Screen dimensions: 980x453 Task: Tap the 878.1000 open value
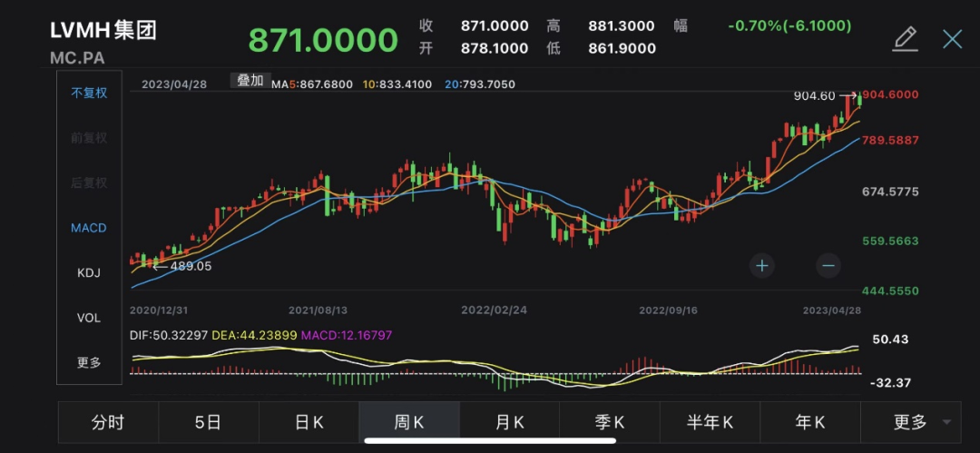(495, 48)
